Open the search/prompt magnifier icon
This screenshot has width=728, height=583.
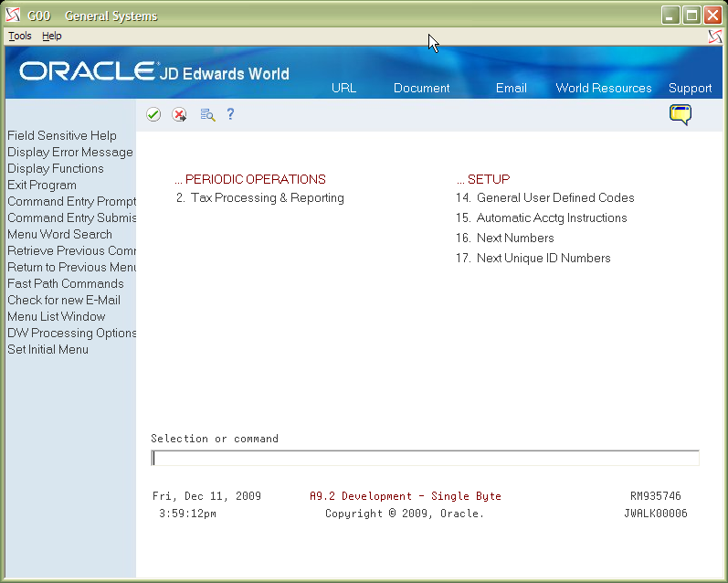(207, 114)
